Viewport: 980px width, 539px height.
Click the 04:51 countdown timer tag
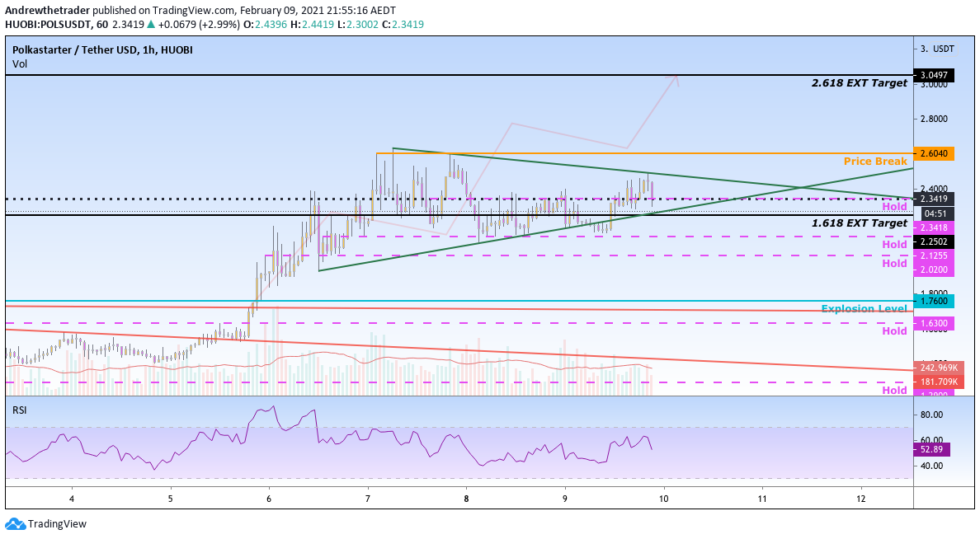(x=934, y=213)
